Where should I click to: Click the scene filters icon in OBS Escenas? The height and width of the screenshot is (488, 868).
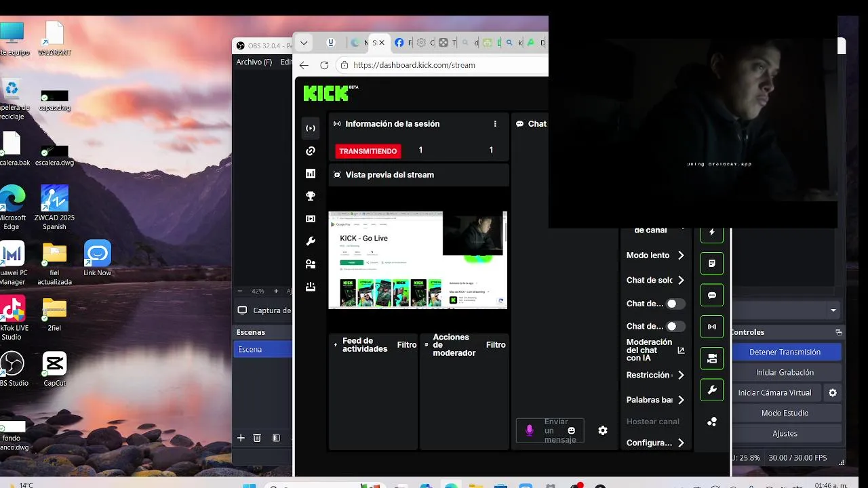tap(276, 438)
